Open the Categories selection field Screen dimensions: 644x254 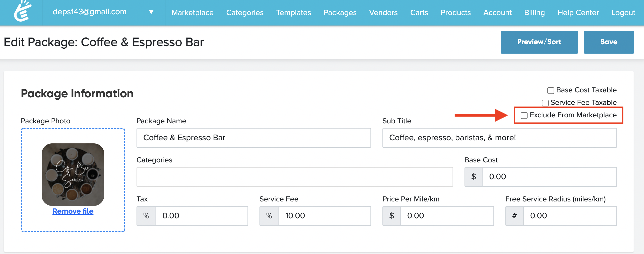pyautogui.click(x=294, y=177)
